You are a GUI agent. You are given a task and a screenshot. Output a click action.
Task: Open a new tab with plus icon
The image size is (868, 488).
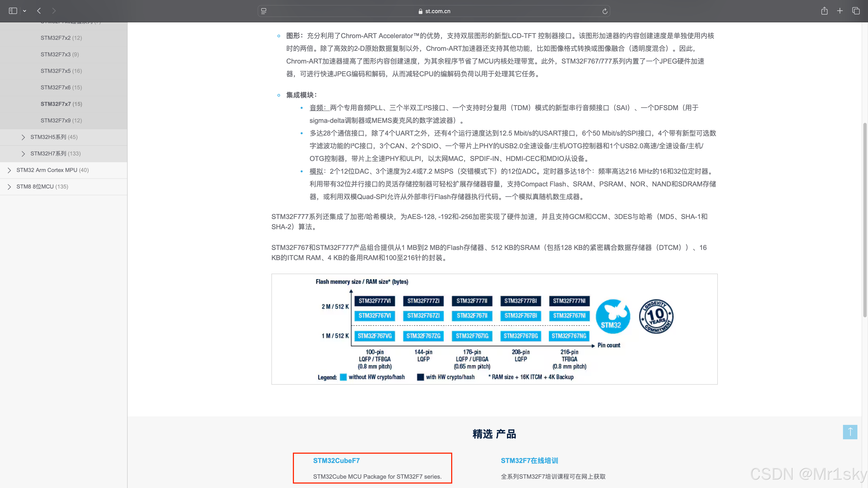[840, 11]
